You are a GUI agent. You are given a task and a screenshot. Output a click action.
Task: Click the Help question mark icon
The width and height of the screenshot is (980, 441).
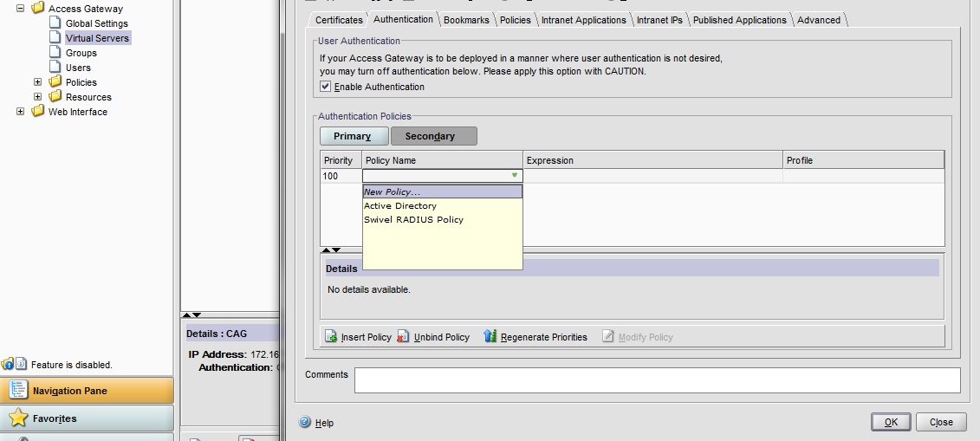(305, 422)
